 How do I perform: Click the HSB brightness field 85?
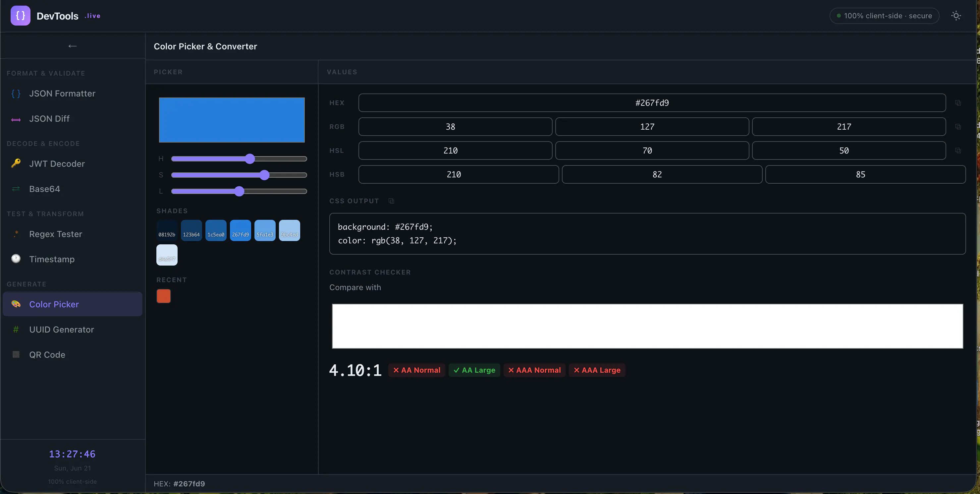click(865, 174)
